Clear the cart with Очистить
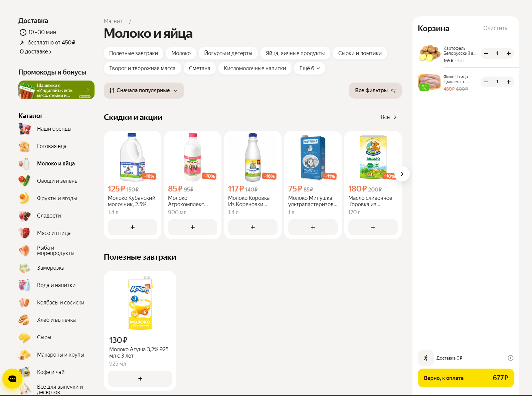 pyautogui.click(x=495, y=28)
